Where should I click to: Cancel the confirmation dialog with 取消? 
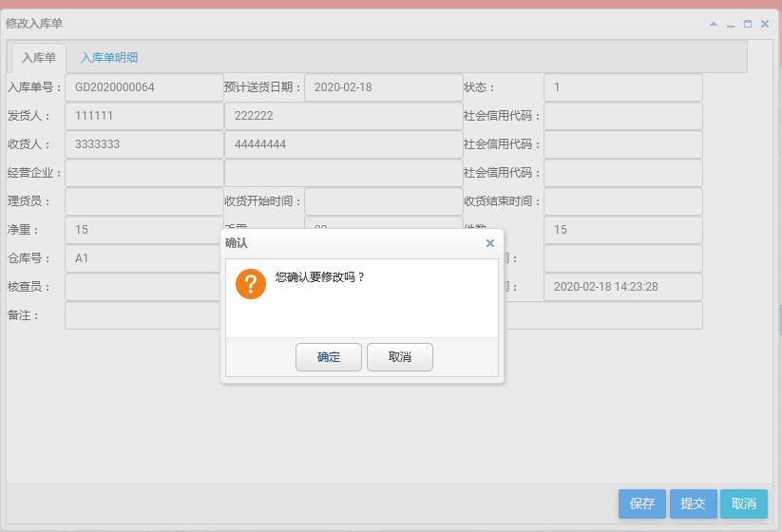coord(399,357)
